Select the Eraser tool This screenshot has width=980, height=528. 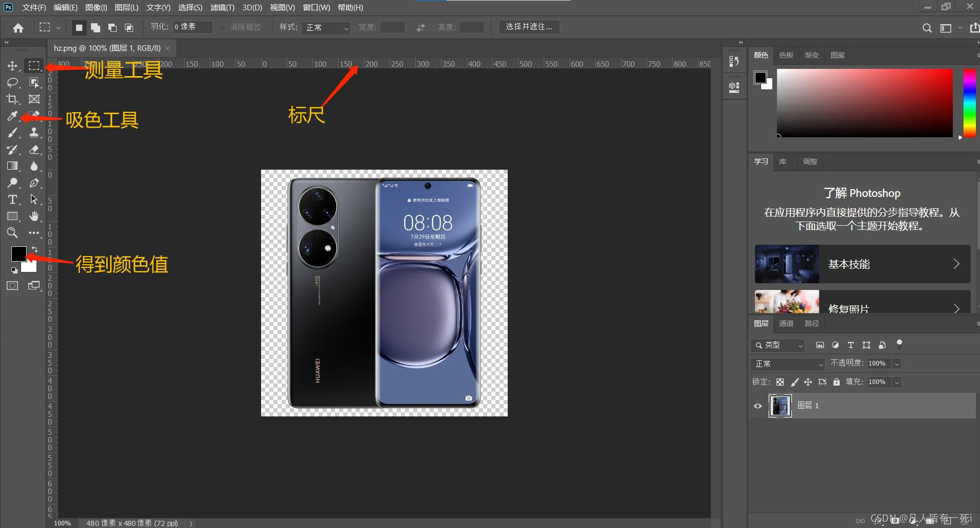[34, 150]
